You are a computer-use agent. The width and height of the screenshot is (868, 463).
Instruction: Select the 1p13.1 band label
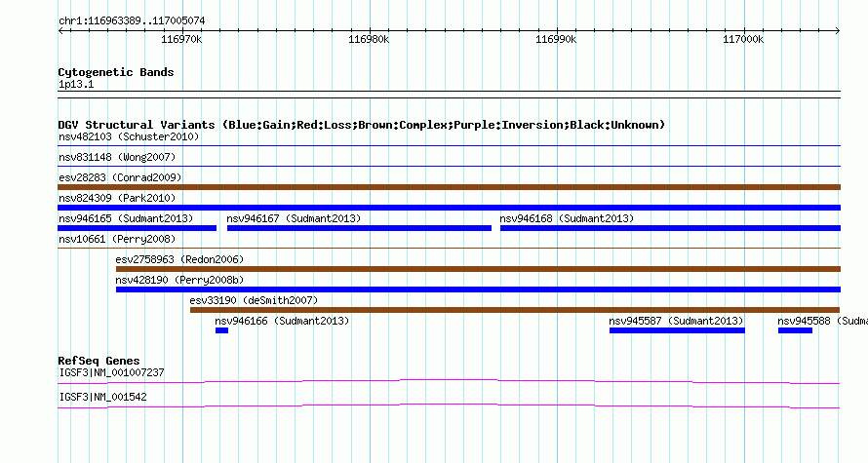point(76,85)
